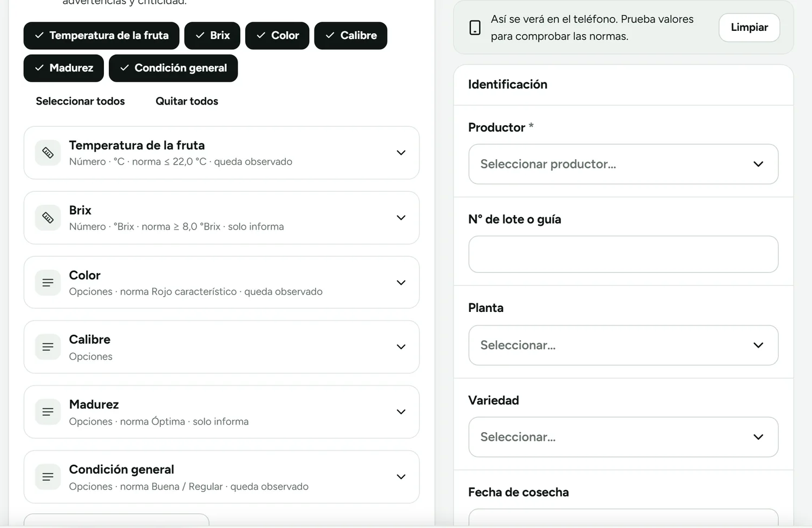
Task: Click the Fecha de cosecha label
Action: 519,492
